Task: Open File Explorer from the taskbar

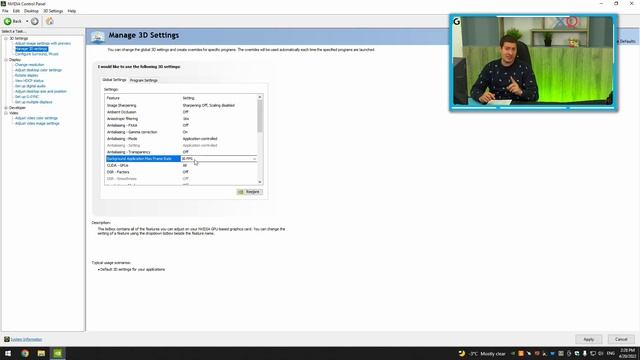Action: pyautogui.click(x=41, y=353)
